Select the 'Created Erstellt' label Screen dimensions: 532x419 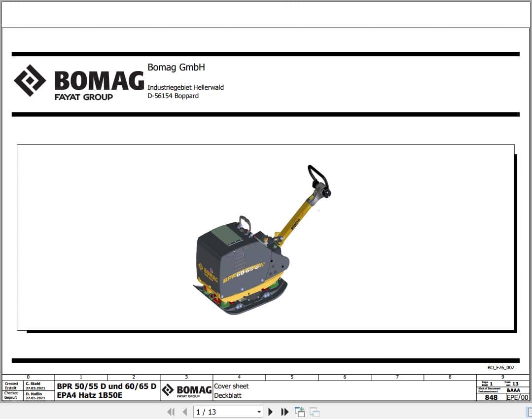point(11,386)
